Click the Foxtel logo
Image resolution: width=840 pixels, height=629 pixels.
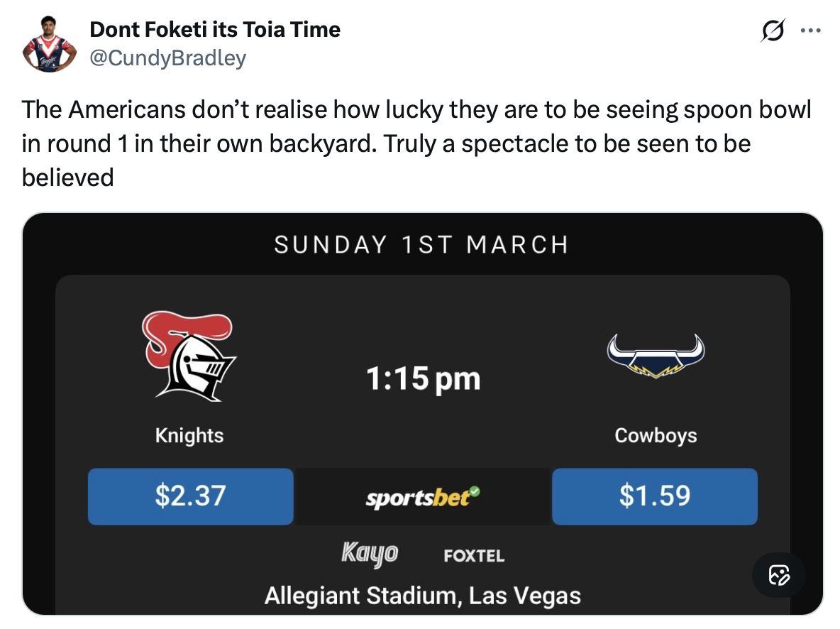[x=474, y=556]
